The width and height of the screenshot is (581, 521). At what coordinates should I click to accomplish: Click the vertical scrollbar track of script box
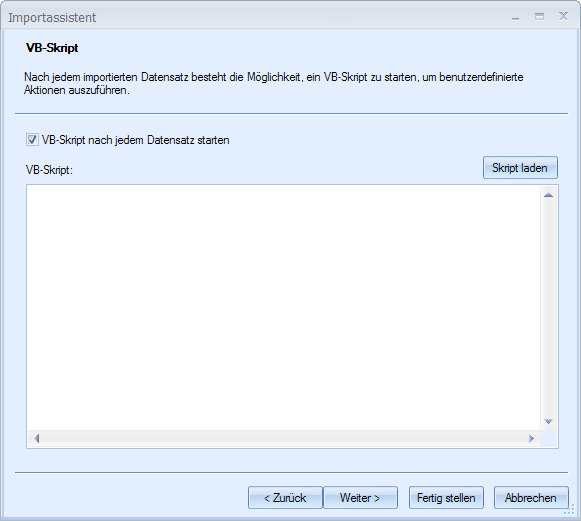point(548,308)
